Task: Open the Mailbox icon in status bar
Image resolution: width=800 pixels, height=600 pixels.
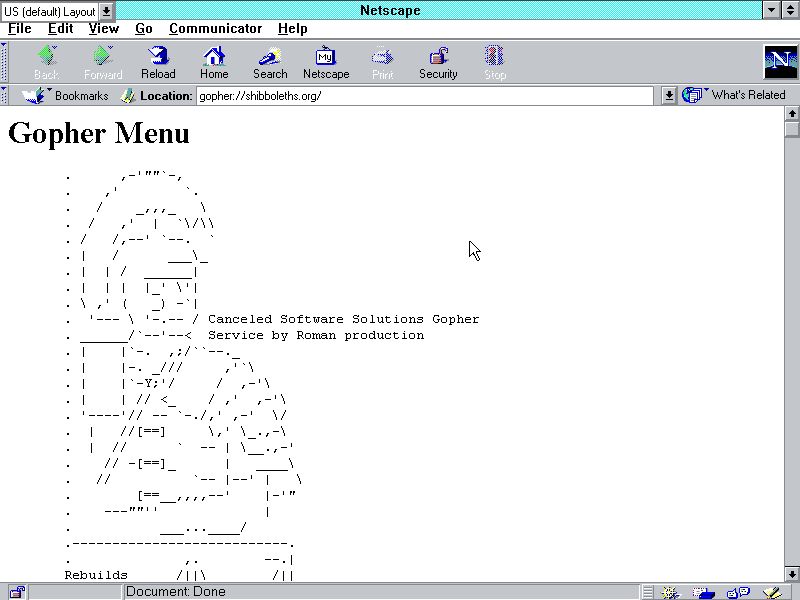Action: (x=702, y=592)
